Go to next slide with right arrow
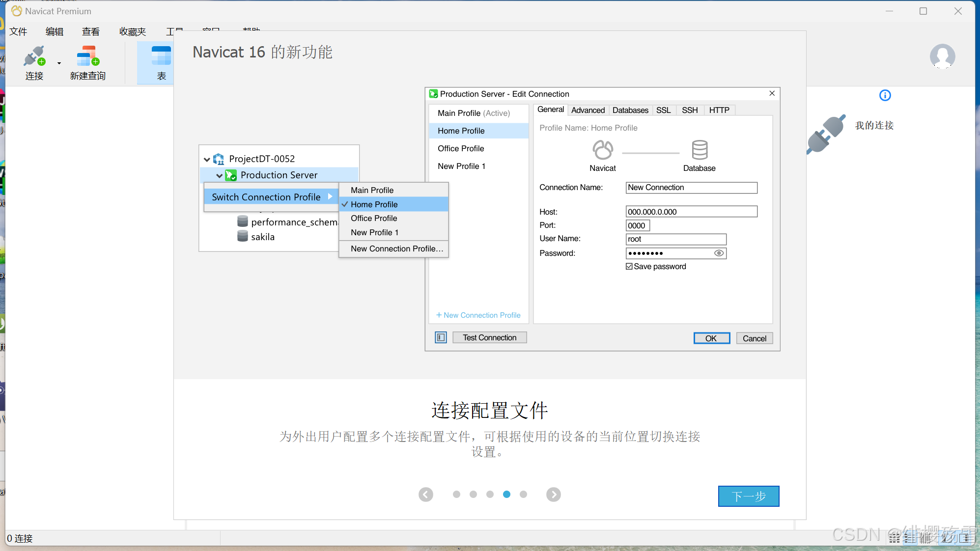980x551 pixels. (x=554, y=494)
